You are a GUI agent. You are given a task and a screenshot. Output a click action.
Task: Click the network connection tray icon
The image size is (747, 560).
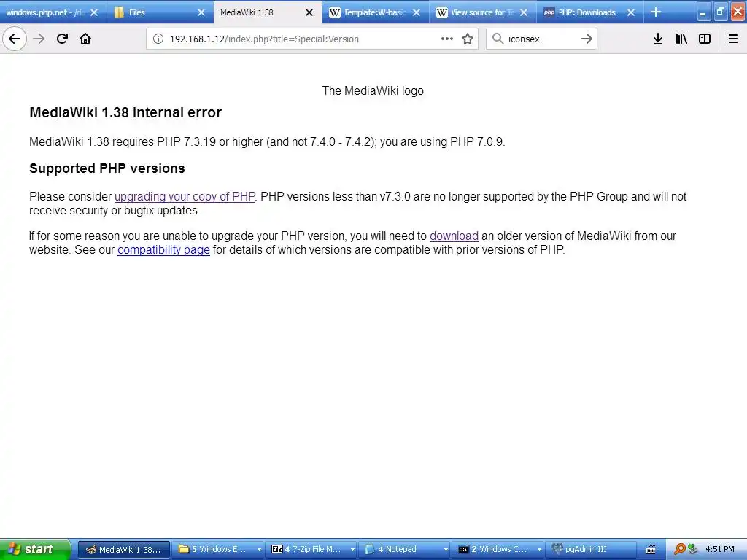point(692,549)
